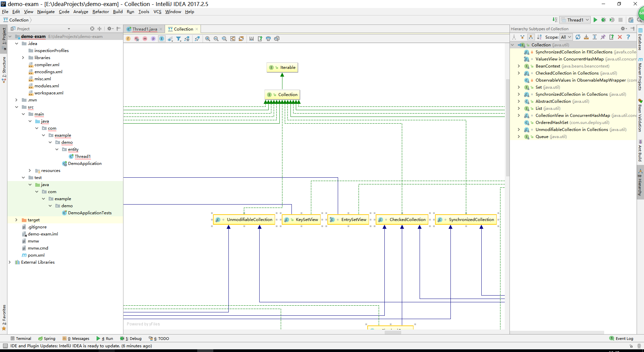Click the edge creation mode arrows icon

click(x=197, y=39)
